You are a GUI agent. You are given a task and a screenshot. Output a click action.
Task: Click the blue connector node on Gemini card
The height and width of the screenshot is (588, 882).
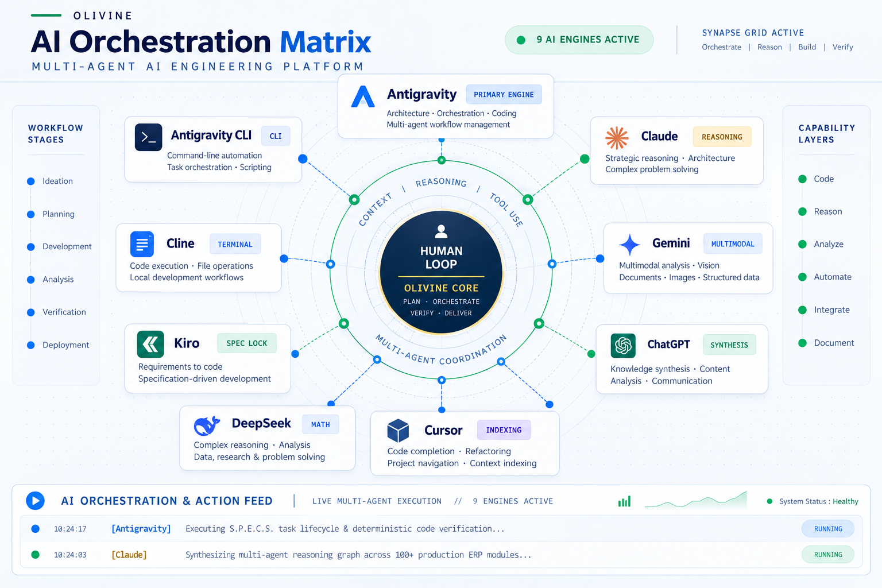pos(600,259)
